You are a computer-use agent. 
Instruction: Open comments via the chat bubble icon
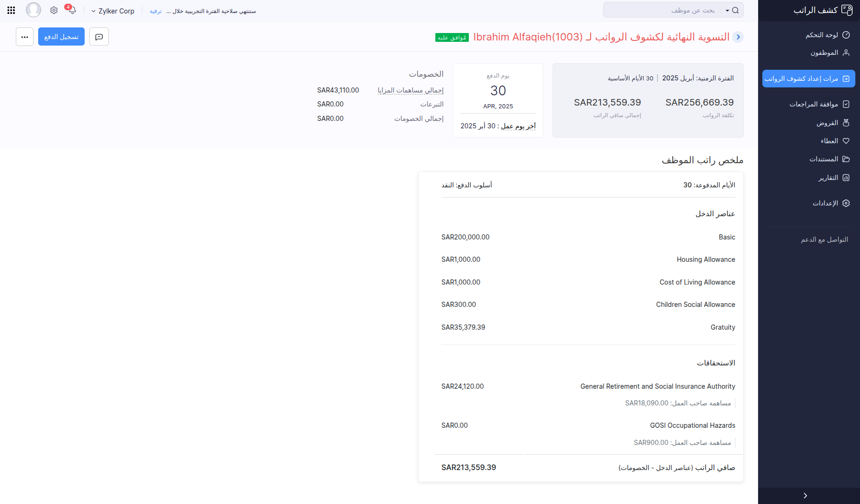coord(99,36)
